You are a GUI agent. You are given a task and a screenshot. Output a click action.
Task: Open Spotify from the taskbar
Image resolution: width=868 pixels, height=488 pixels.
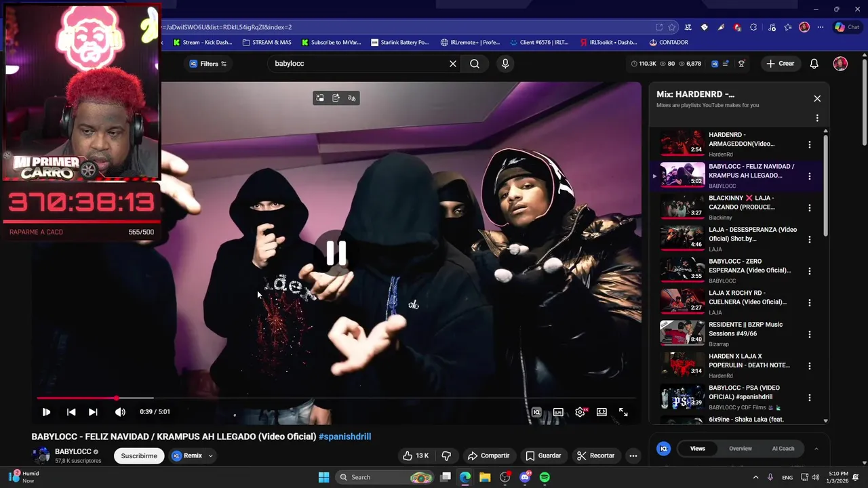pos(545,477)
